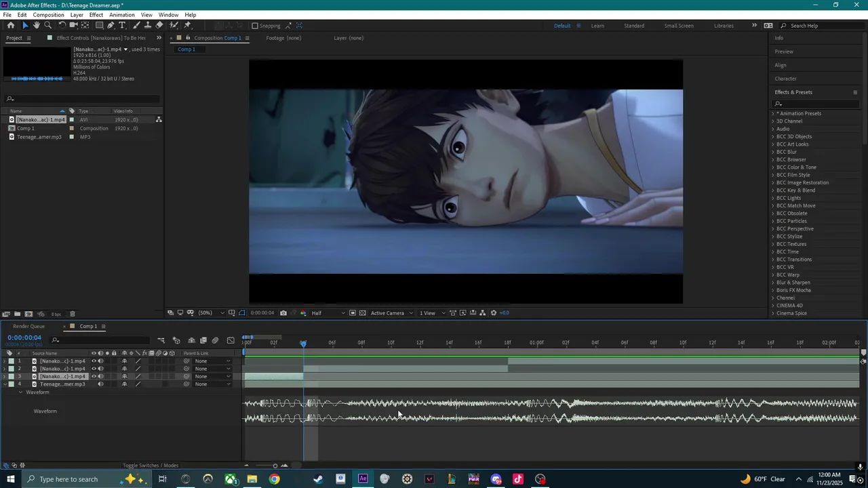Open the 1 View layout dropdown
Image resolution: width=868 pixels, height=488 pixels.
(x=431, y=313)
